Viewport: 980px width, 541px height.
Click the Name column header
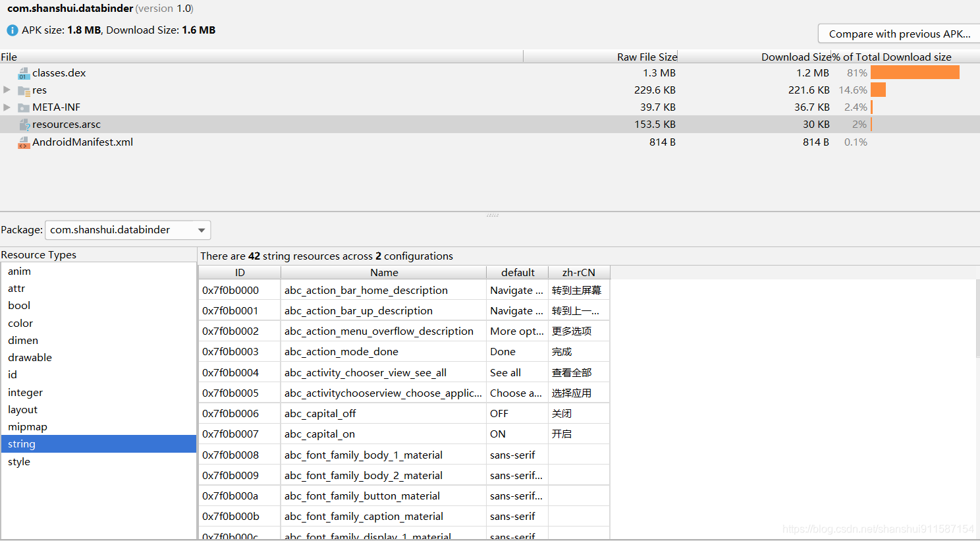(x=384, y=273)
